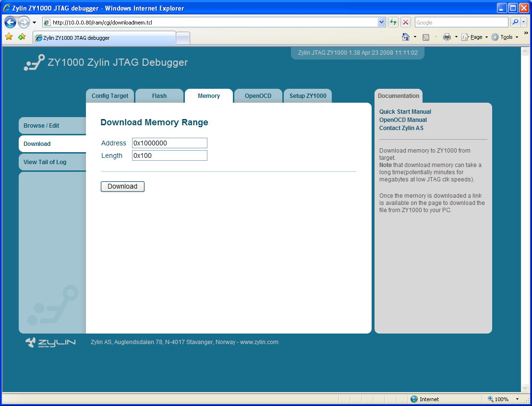The image size is (532, 406).
Task: Click the vertical scrollbar down arrow
Action: coord(525,388)
